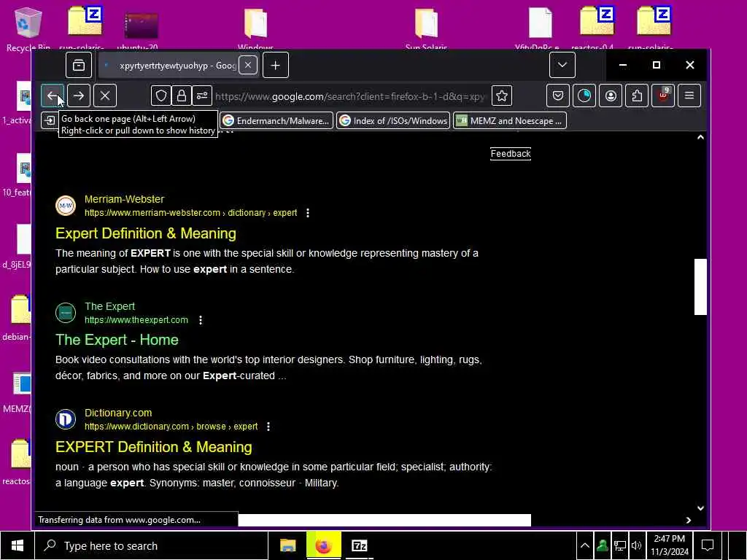This screenshot has width=747, height=560.
Task: Click the Dictionary.com site name
Action: 118,413
